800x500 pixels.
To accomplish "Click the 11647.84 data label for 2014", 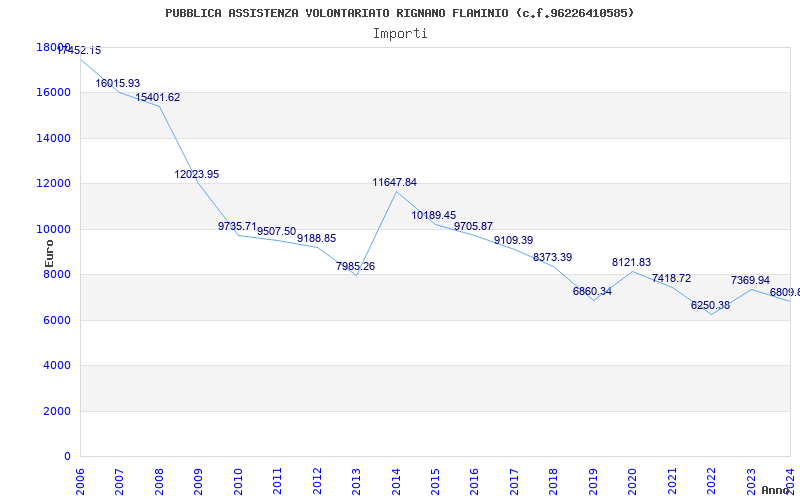I will [395, 183].
